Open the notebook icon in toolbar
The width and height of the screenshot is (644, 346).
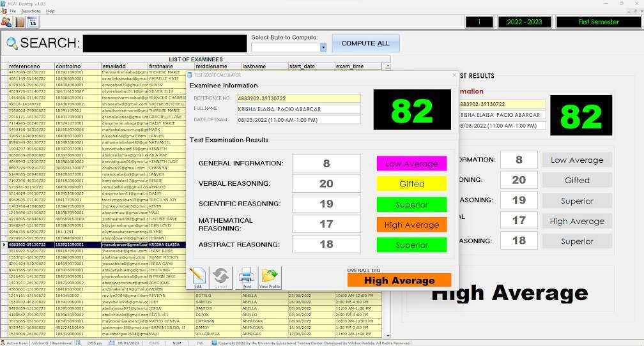[19, 22]
